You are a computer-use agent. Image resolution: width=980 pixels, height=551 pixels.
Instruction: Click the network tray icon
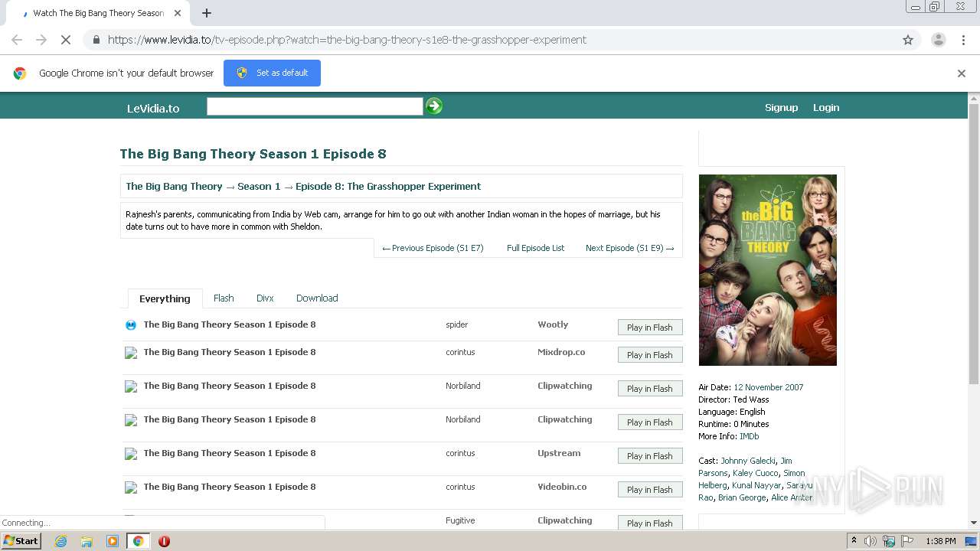tap(889, 541)
